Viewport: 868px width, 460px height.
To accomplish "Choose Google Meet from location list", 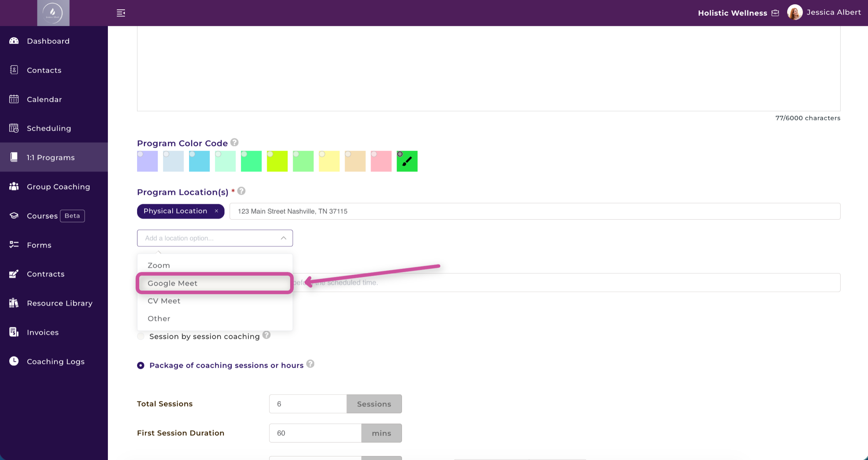I will click(173, 283).
